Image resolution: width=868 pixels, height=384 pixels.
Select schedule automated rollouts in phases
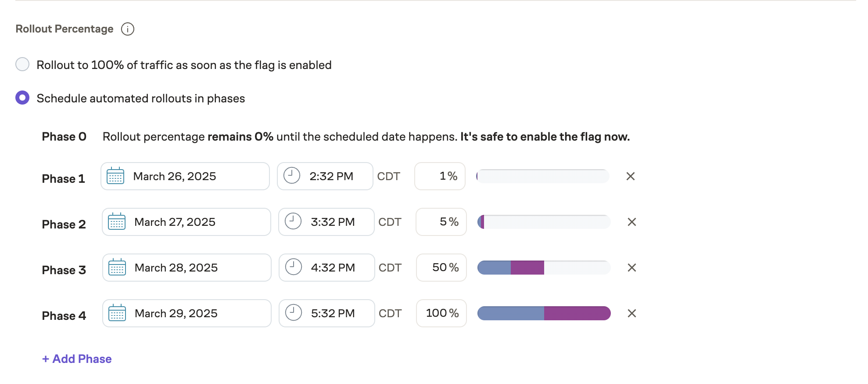point(22,98)
